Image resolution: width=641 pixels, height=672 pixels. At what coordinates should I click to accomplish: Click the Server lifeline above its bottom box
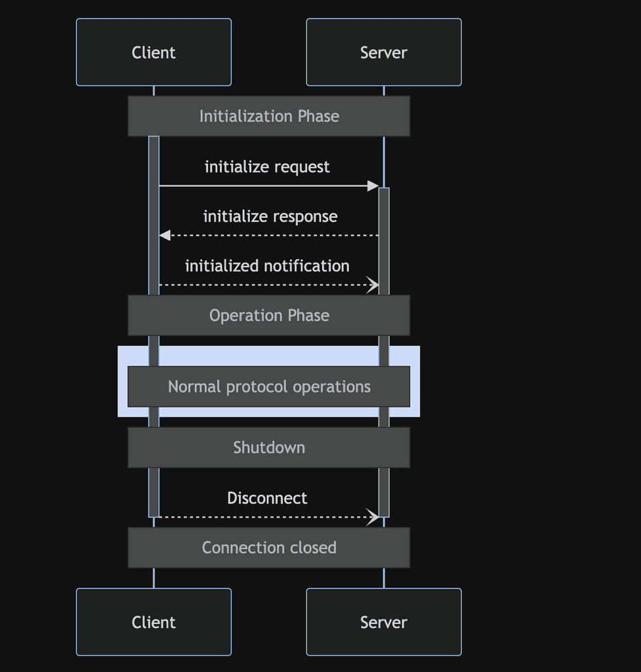[x=384, y=576]
